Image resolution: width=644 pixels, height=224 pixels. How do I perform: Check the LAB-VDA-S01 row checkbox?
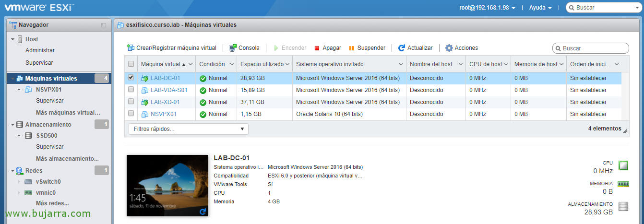click(131, 90)
